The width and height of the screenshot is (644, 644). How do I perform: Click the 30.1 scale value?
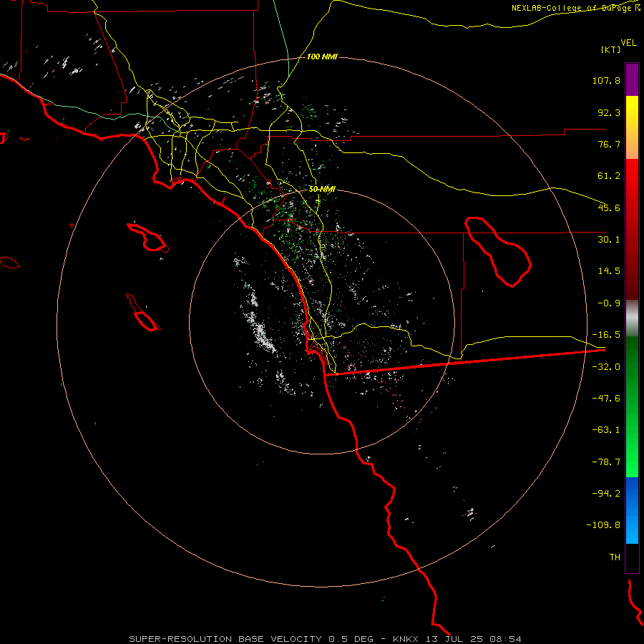pyautogui.click(x=609, y=240)
